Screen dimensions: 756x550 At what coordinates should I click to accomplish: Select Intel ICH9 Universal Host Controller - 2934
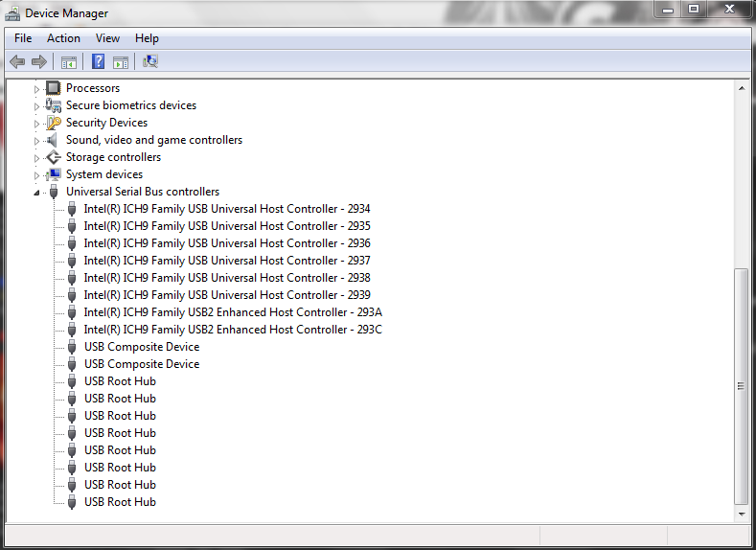pyautogui.click(x=227, y=209)
